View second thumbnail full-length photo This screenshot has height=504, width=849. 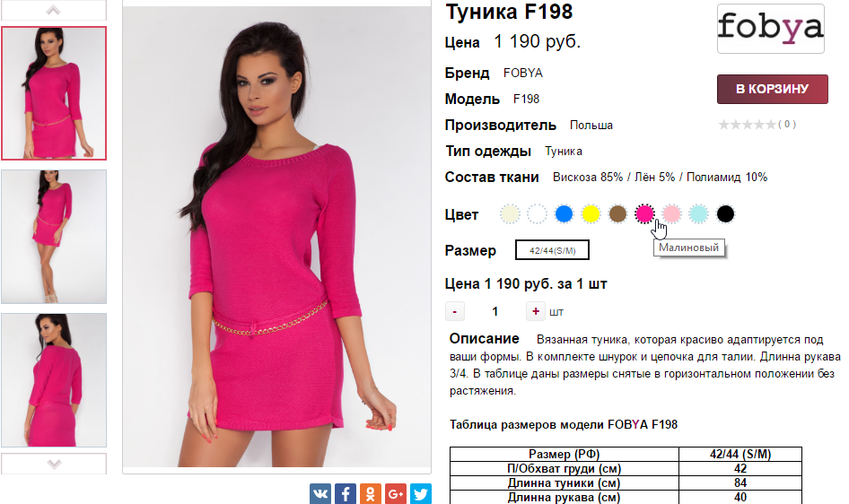tap(54, 237)
